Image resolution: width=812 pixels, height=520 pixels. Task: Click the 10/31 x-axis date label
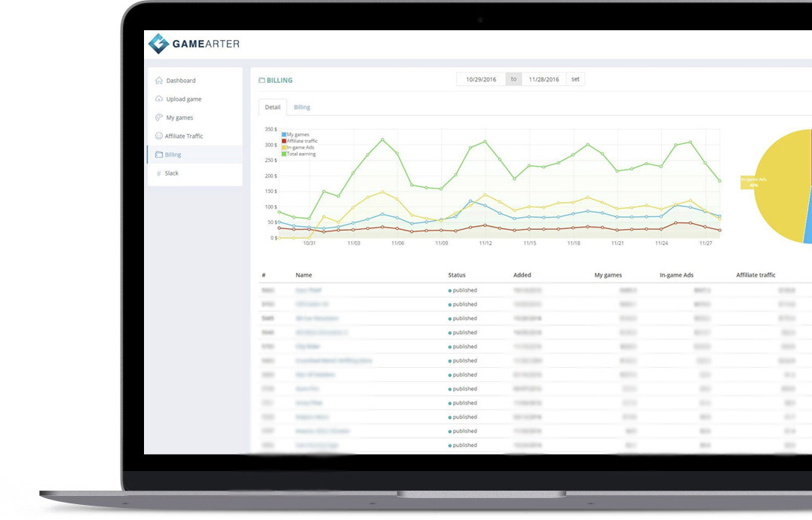click(x=309, y=243)
